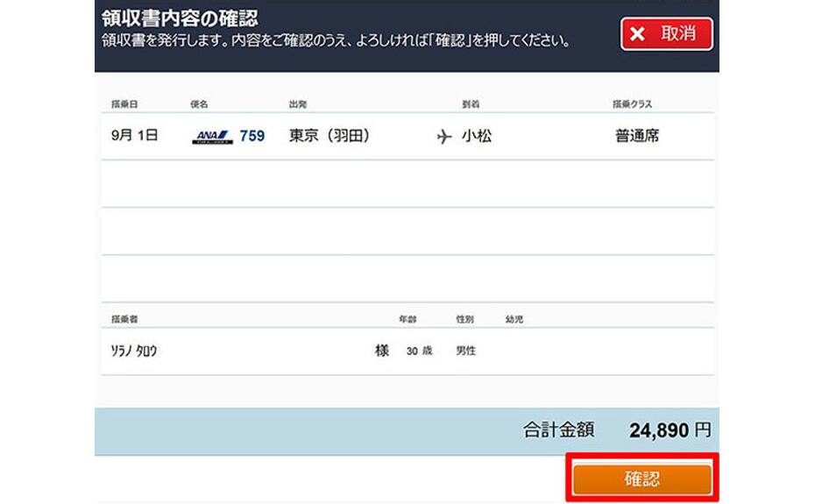Image resolution: width=815 pixels, height=504 pixels.
Task: Click the orange 確認 confirm button
Action: click(x=641, y=479)
